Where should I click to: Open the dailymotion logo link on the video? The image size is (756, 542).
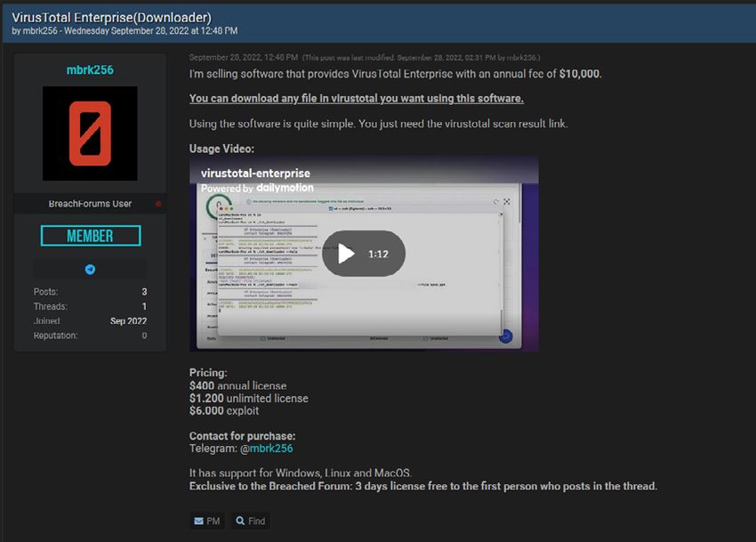pos(285,188)
